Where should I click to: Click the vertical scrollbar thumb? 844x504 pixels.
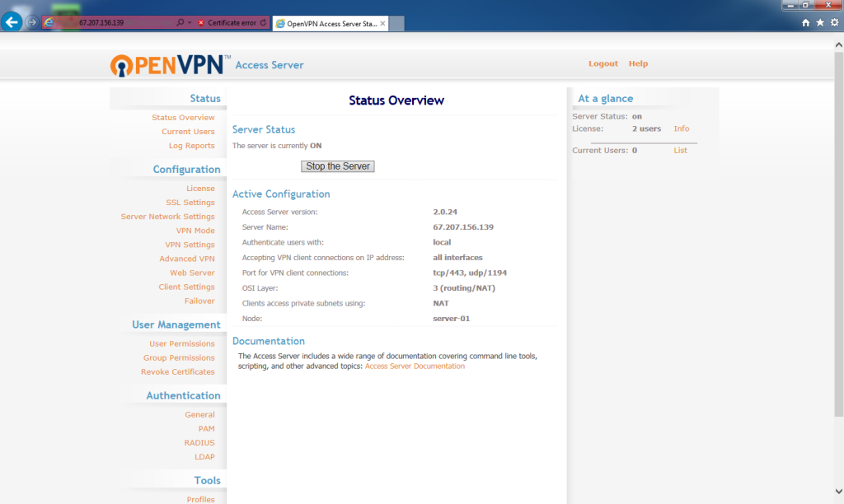(838, 233)
